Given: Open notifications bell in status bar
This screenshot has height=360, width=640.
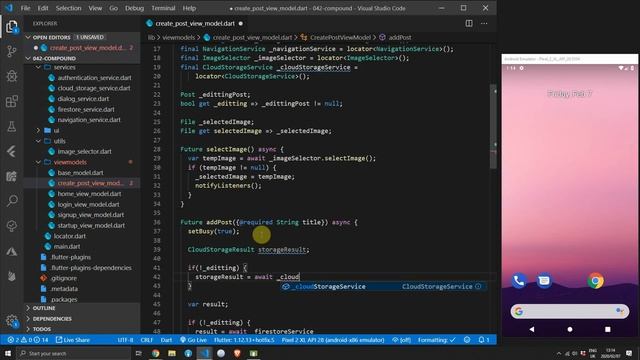Looking at the screenshot, I should click(484, 340).
